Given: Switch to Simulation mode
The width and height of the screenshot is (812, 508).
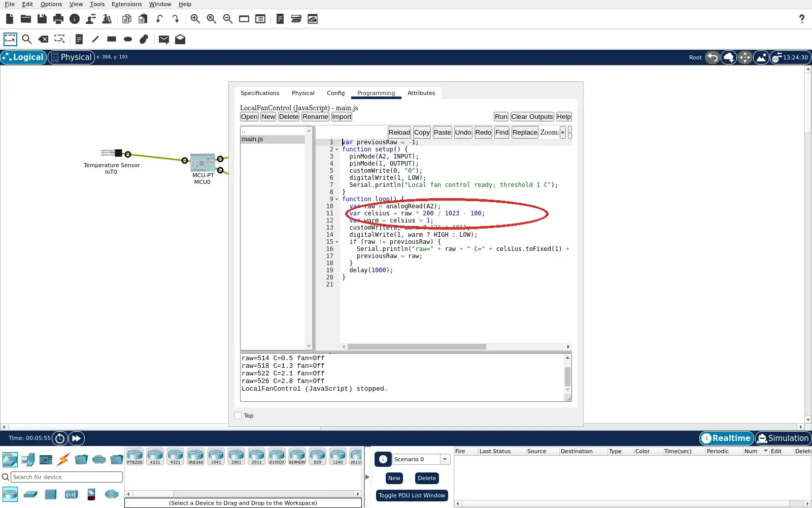Looking at the screenshot, I should click(x=783, y=438).
